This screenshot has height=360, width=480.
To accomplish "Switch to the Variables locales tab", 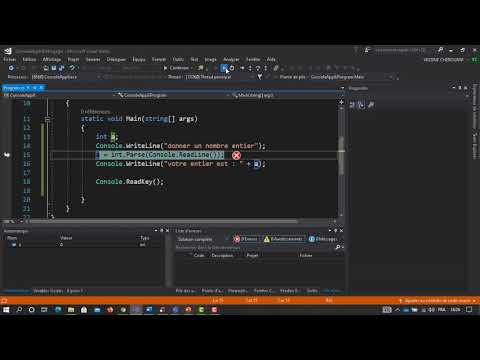I will point(48,291).
